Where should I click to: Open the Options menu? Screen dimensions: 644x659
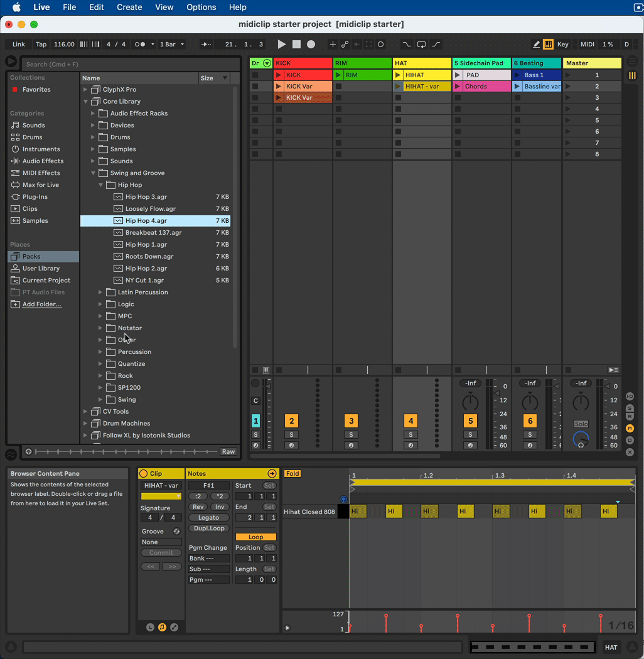coord(201,8)
